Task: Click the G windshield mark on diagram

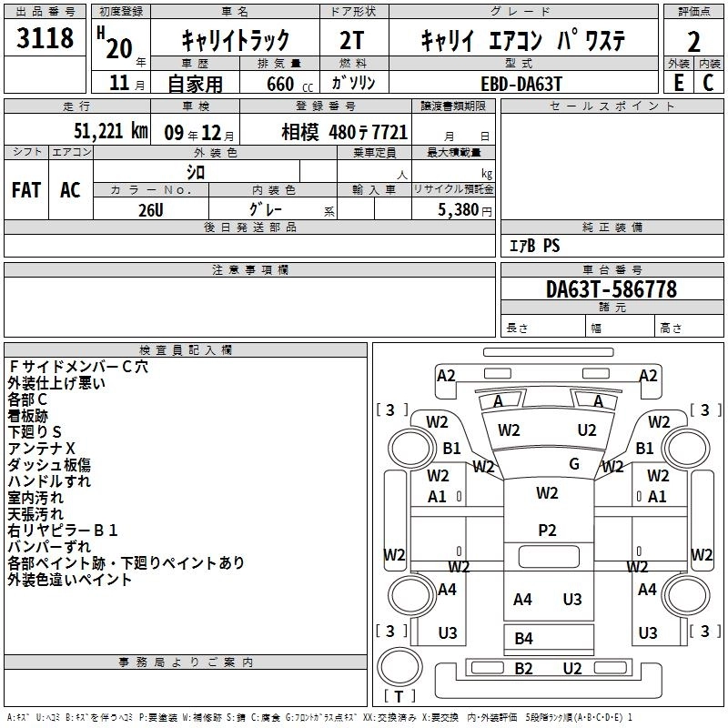Action: point(574,464)
